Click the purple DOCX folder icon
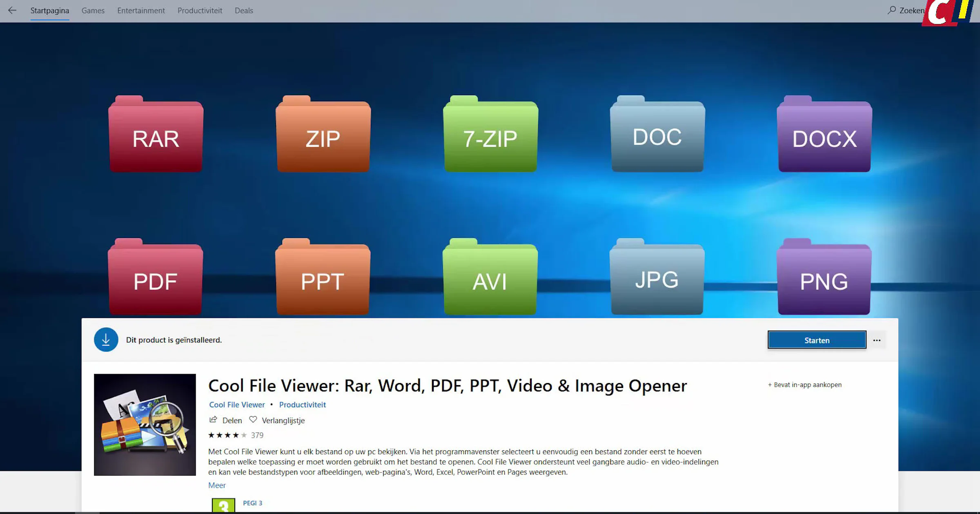 824,134
